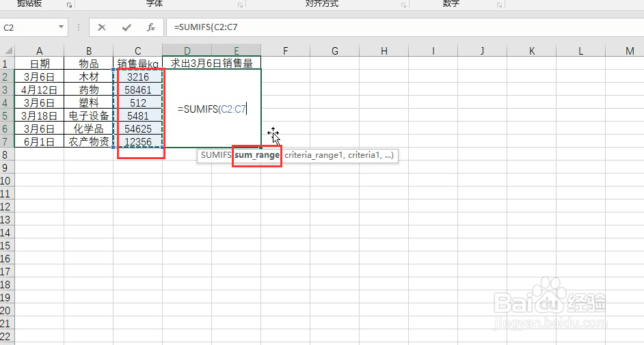
Task: Select column D header
Action: (187, 51)
